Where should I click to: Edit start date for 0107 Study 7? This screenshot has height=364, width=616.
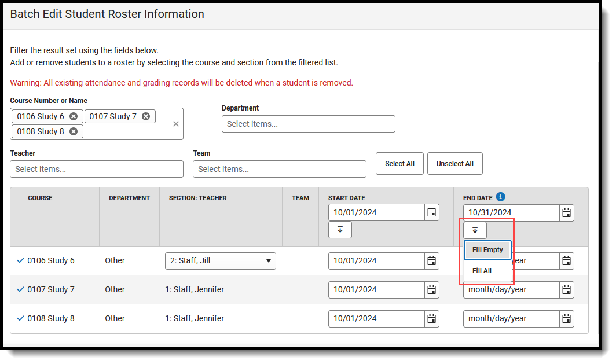(x=376, y=290)
